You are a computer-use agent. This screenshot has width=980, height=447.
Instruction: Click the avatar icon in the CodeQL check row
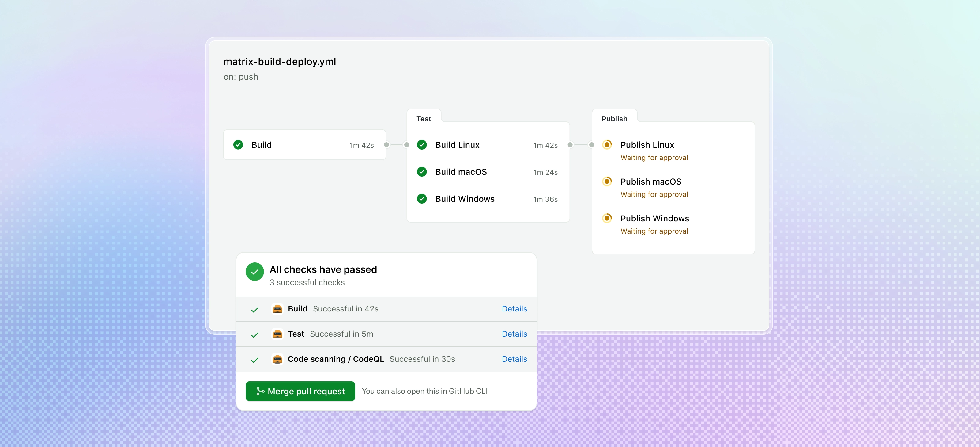[277, 359]
